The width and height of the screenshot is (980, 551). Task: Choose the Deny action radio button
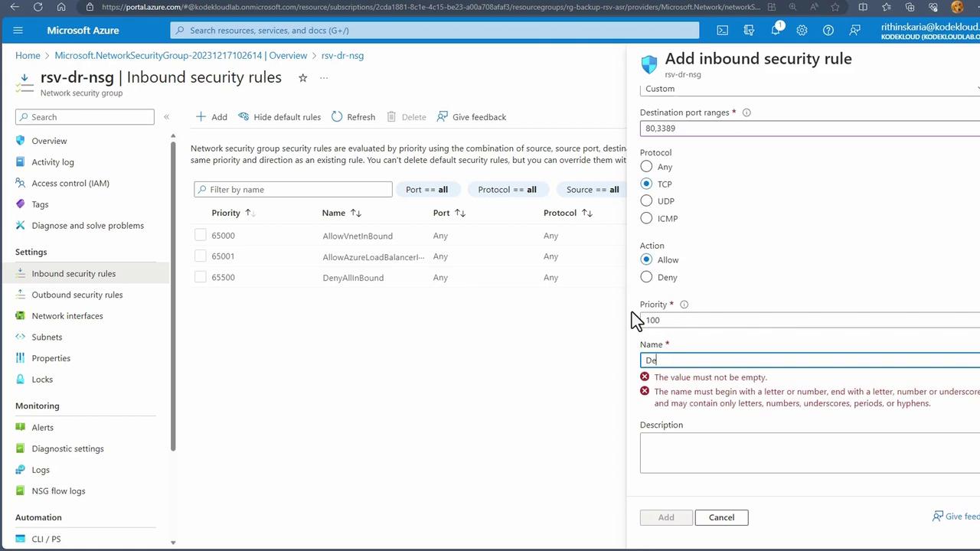tap(647, 277)
